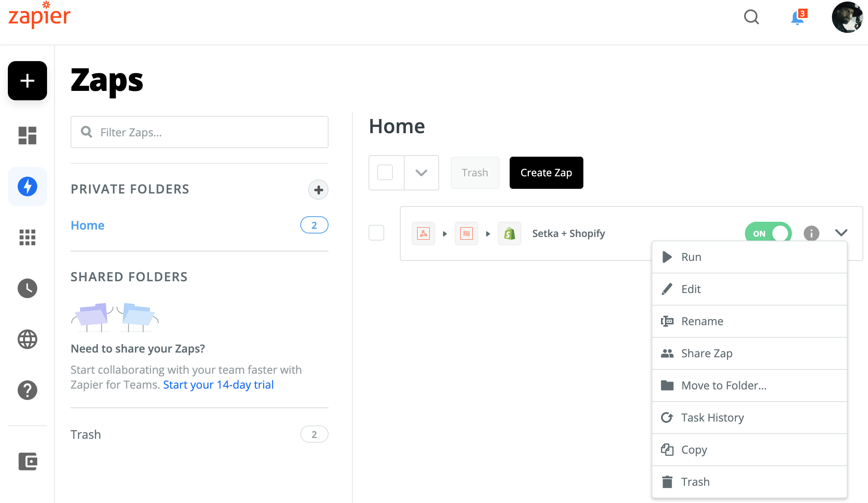Open Task History clock icon in sidebar
Screen dimensions: 868x503
pyautogui.click(x=27, y=288)
